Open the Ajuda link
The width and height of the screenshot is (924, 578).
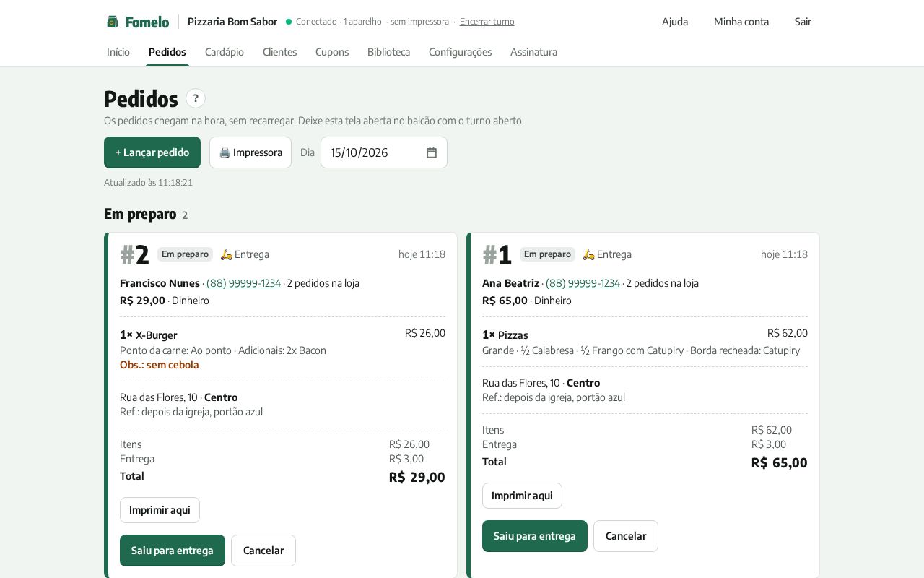click(675, 22)
